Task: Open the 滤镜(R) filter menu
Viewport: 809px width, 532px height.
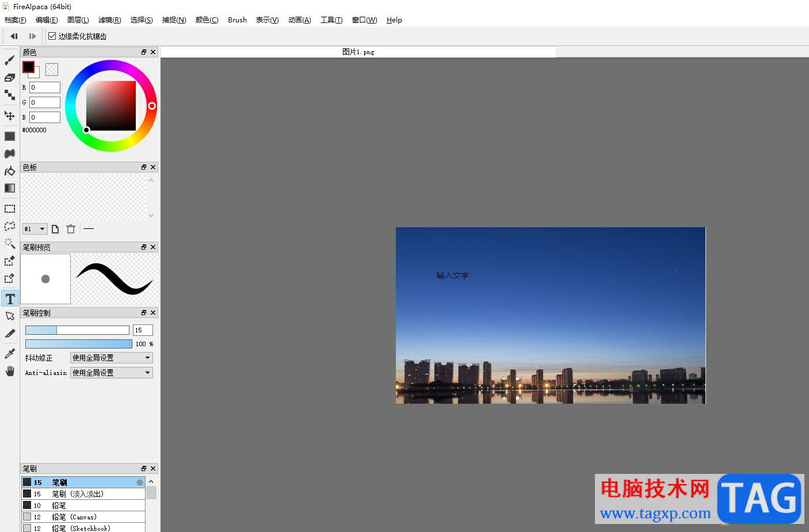Action: (x=110, y=20)
